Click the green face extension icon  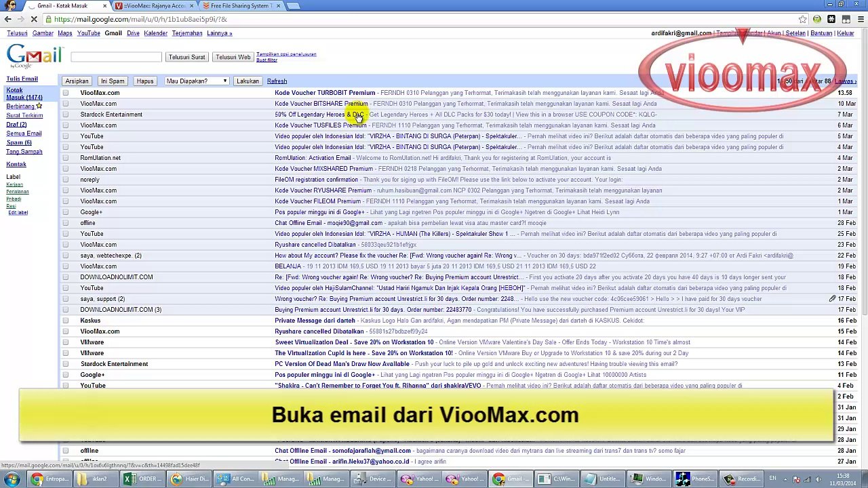pos(817,19)
